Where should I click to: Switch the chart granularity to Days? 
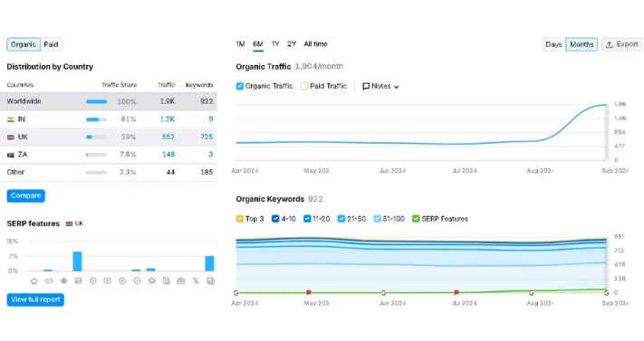[553, 44]
